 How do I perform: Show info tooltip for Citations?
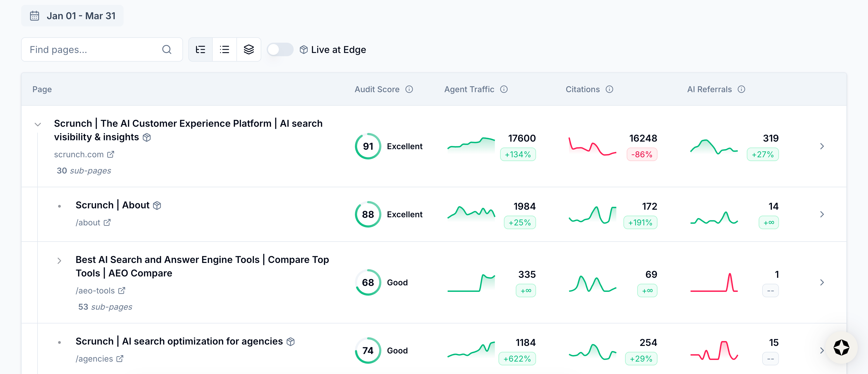pos(609,89)
